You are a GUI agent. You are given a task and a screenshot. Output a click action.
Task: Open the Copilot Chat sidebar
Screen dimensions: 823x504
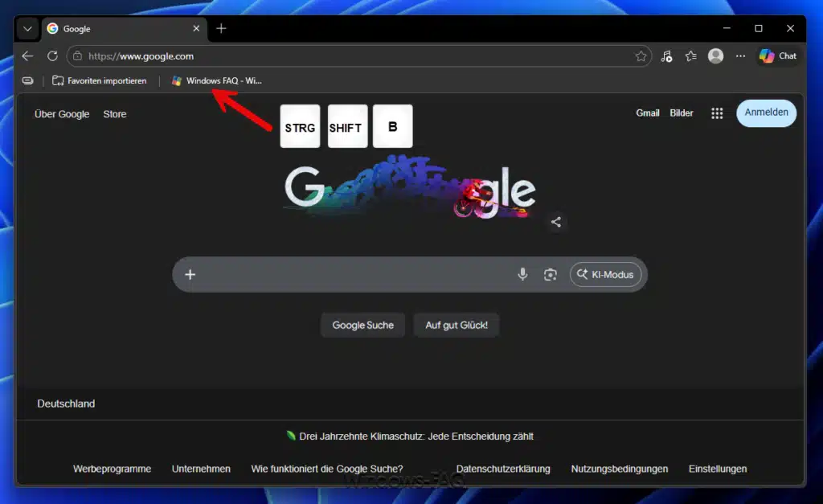point(777,55)
